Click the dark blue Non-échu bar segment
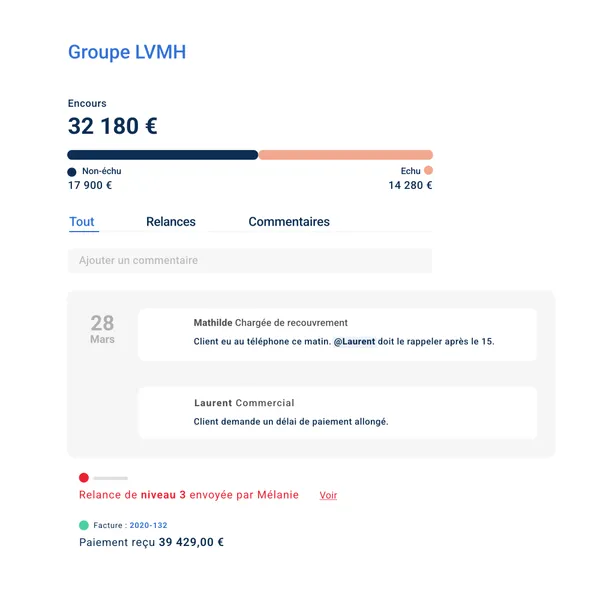Image resolution: width=600 pixels, height=600 pixels. [x=162, y=155]
